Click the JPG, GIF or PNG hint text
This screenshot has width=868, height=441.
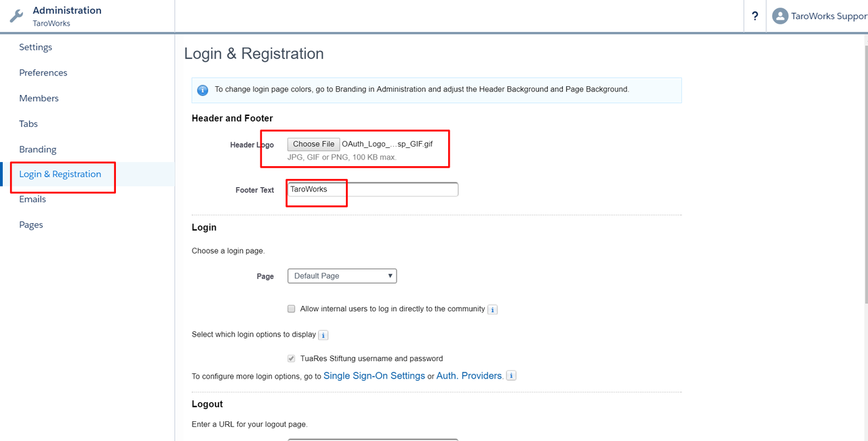click(x=342, y=157)
